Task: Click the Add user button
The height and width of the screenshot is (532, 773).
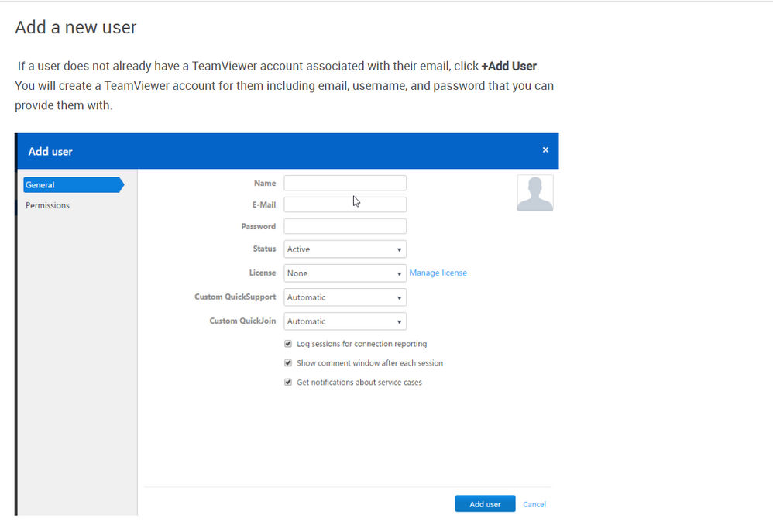Action: coord(485,504)
